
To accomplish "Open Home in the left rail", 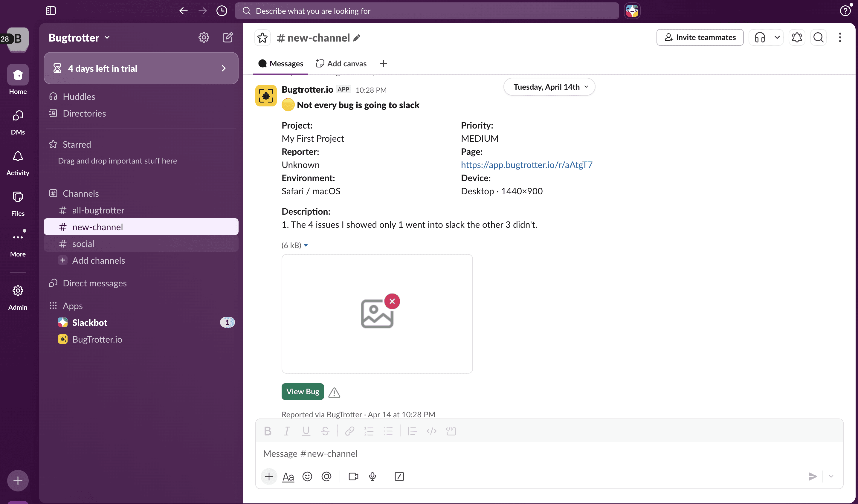I will 18,80.
